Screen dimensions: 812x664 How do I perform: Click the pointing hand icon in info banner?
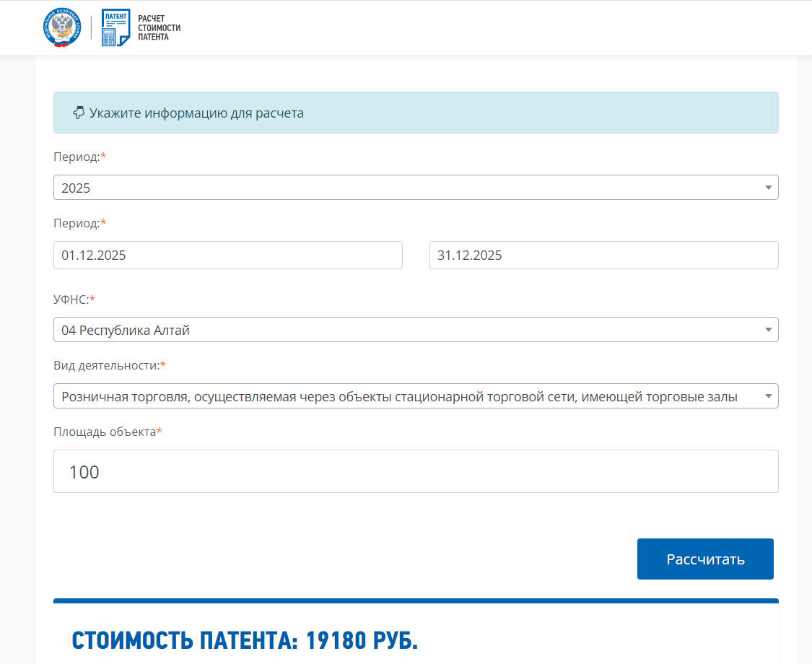(x=79, y=113)
